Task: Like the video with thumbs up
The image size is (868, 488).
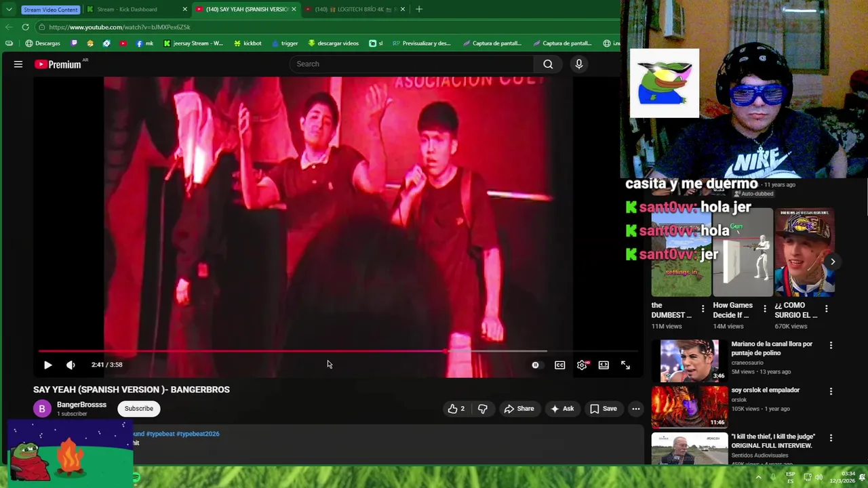Action: tap(456, 409)
